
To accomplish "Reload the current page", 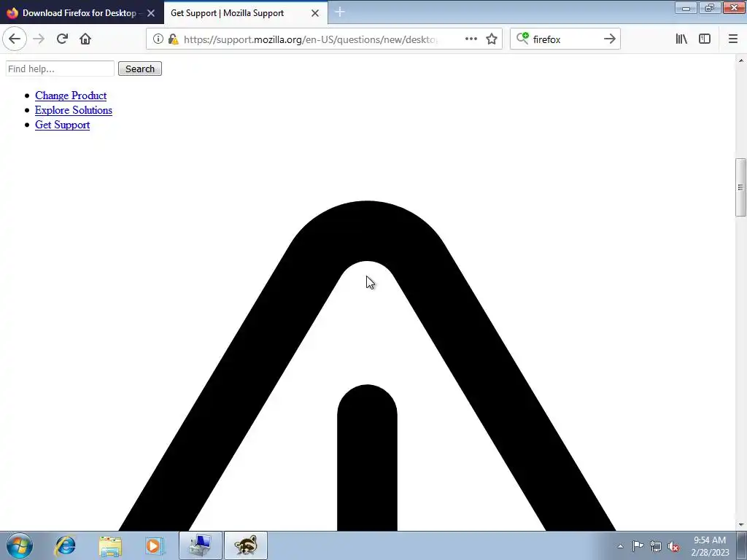I will tap(62, 39).
